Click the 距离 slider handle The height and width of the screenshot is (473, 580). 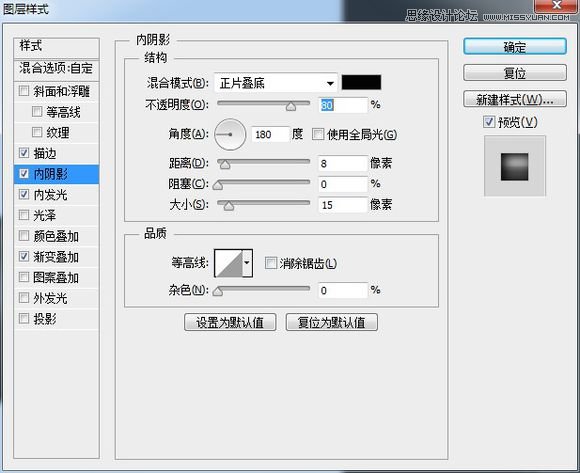tap(225, 165)
